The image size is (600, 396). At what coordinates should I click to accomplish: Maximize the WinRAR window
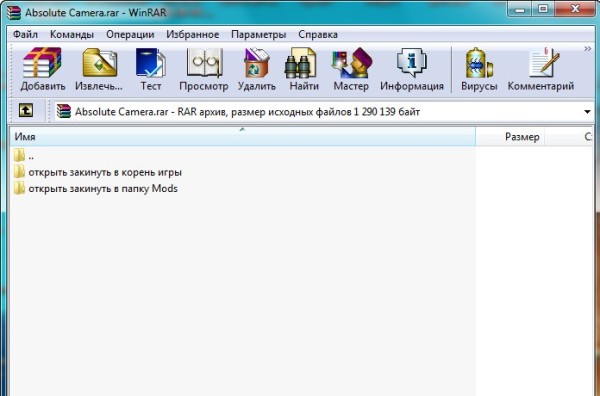(543, 9)
